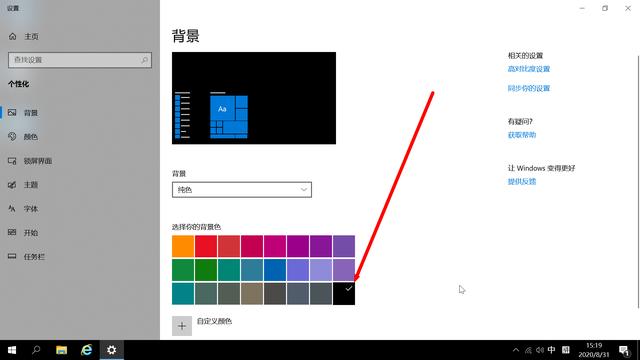Show hidden tray icons chevron
Screen dimensions: 640x360
tap(516, 350)
